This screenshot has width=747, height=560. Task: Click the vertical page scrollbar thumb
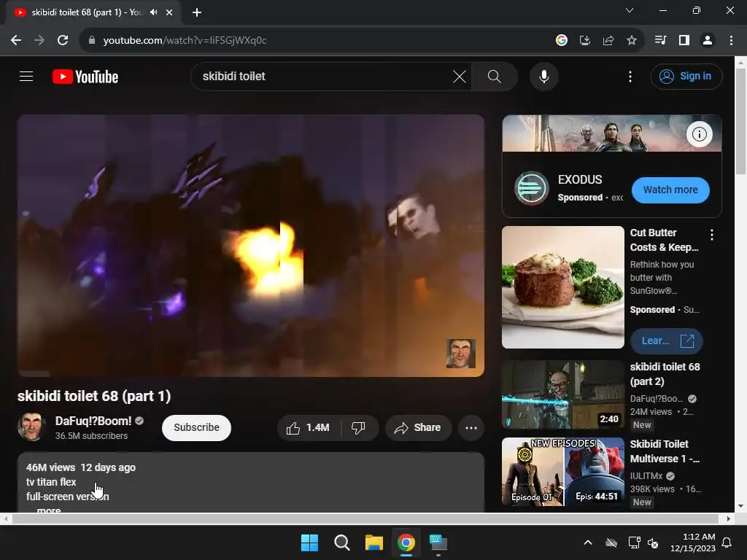[740, 121]
